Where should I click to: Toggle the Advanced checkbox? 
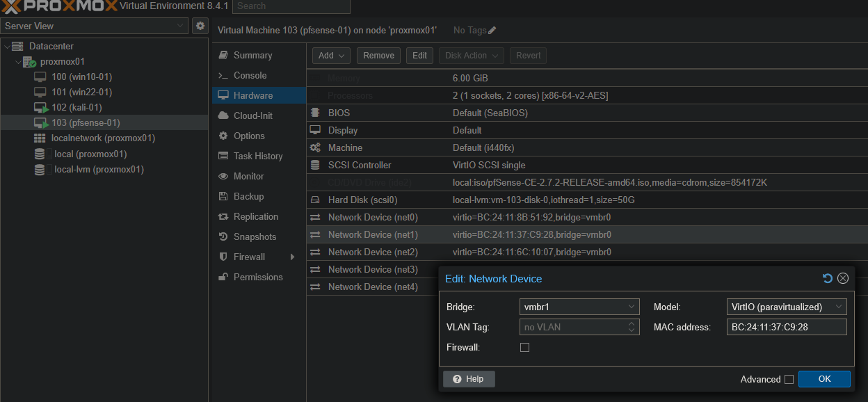pos(789,379)
